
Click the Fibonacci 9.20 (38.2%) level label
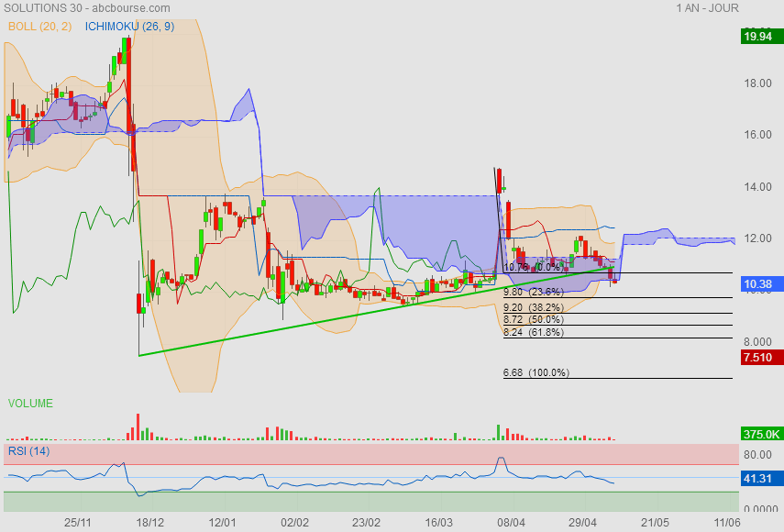(534, 307)
